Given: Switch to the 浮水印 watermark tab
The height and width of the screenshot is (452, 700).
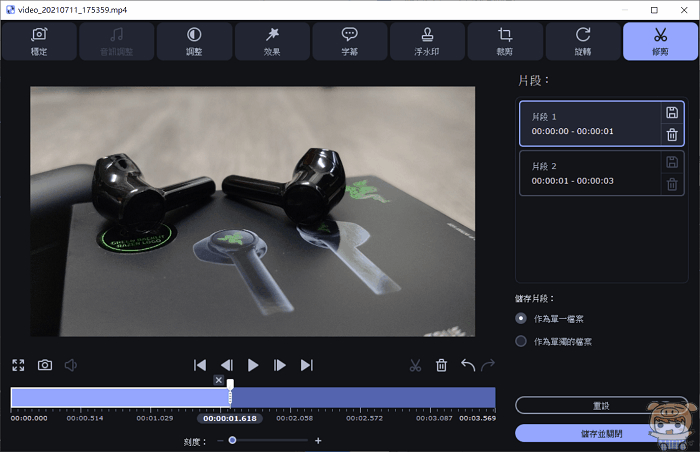Looking at the screenshot, I should pyautogui.click(x=427, y=41).
